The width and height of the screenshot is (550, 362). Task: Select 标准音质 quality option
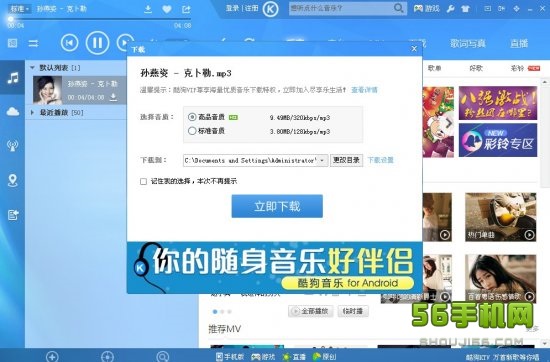pyautogui.click(x=192, y=131)
